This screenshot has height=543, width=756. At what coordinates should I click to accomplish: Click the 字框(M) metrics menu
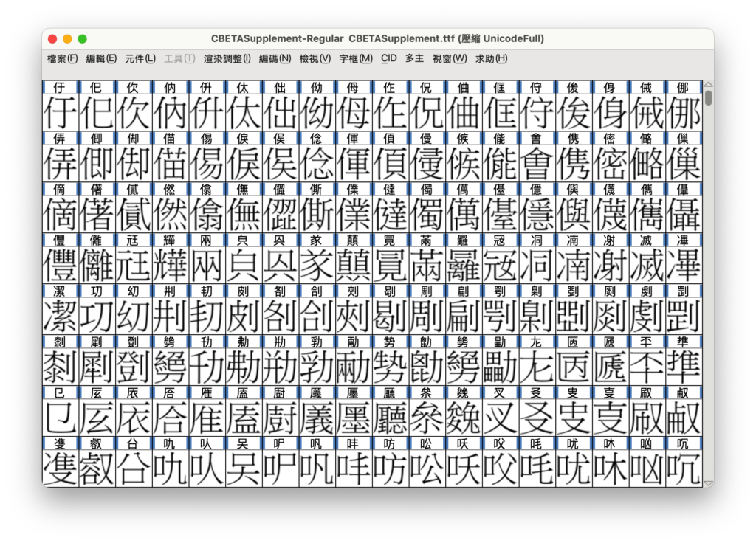(x=355, y=59)
